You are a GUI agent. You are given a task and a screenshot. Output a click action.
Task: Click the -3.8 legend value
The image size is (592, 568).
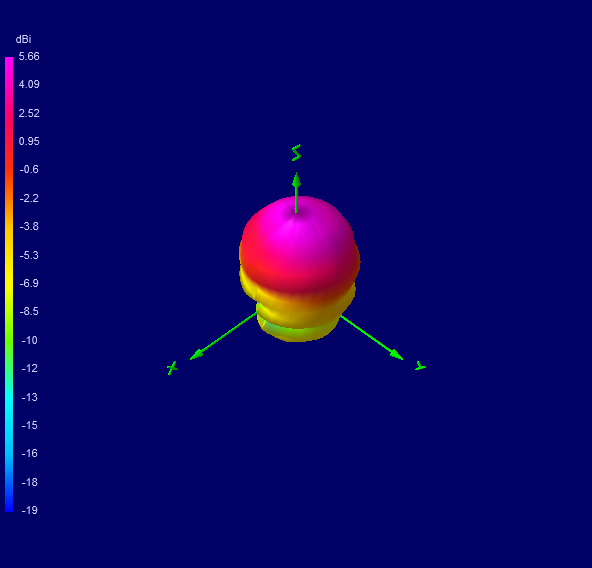click(x=29, y=226)
